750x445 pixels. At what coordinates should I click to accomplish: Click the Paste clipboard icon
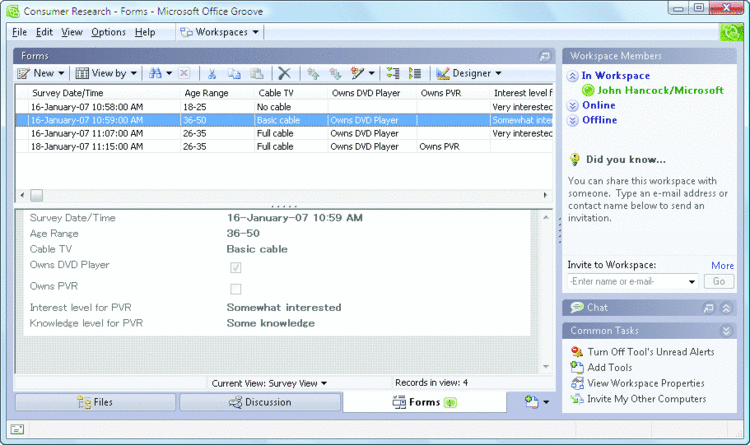click(257, 73)
